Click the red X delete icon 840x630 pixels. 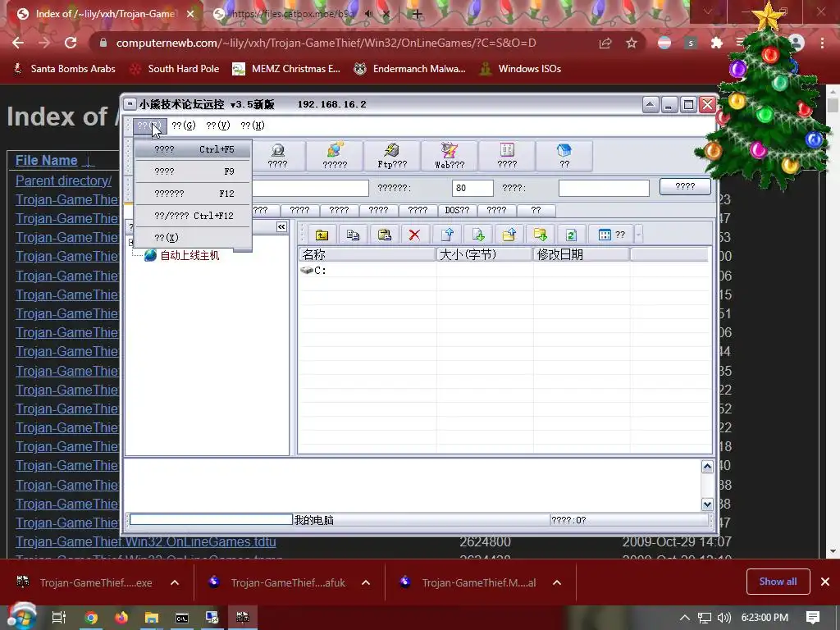[414, 235]
